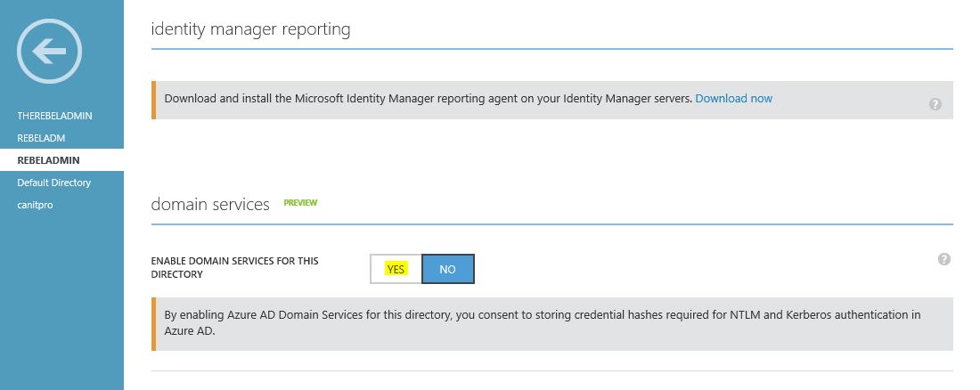Click orange marker on download banner
This screenshot has width=980, height=390.
click(153, 100)
